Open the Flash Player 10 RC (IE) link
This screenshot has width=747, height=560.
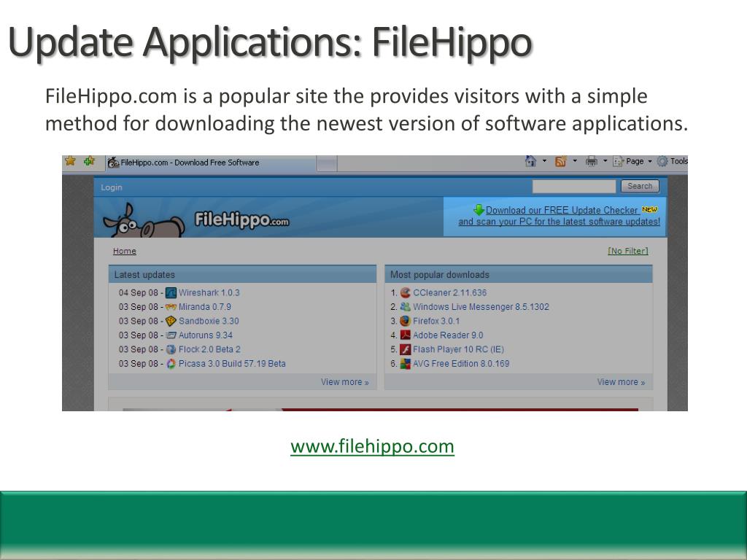pyautogui.click(x=458, y=349)
